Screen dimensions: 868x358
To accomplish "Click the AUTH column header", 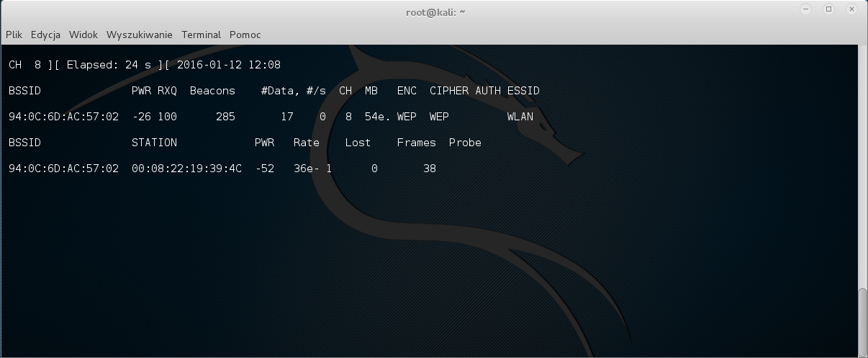I will click(488, 91).
